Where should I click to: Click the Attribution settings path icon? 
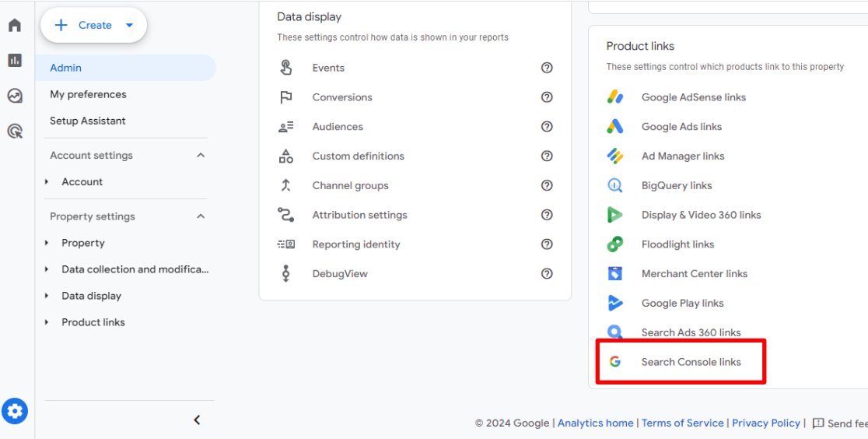(285, 215)
